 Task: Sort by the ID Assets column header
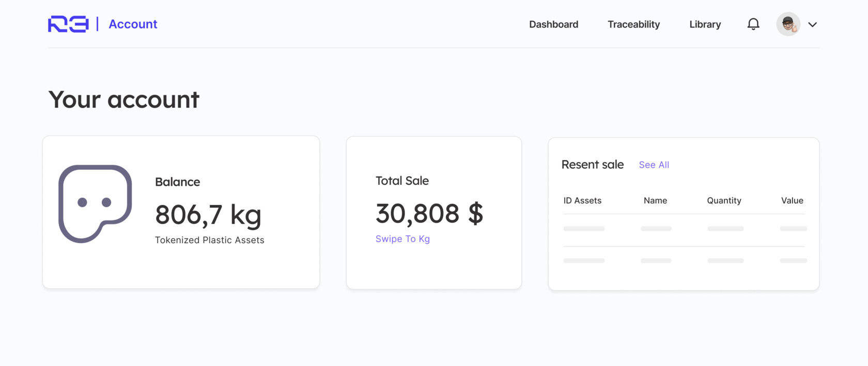point(582,200)
